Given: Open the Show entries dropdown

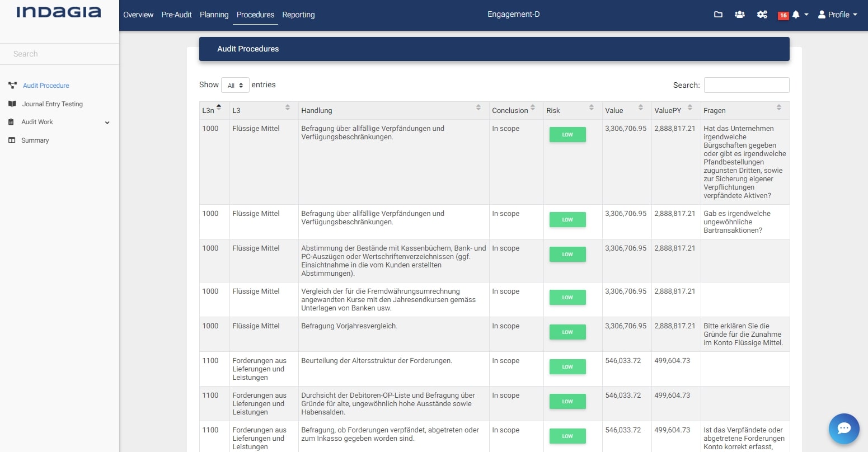Looking at the screenshot, I should 235,85.
